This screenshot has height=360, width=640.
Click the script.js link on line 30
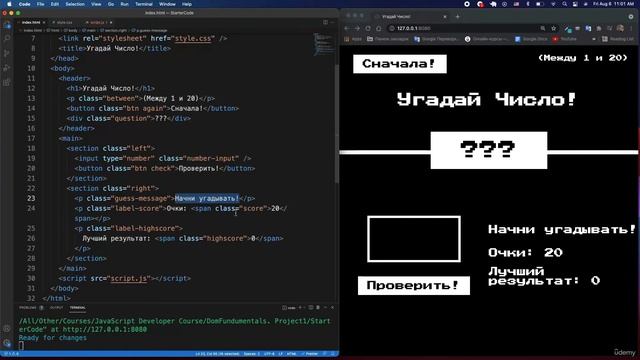(x=129, y=278)
